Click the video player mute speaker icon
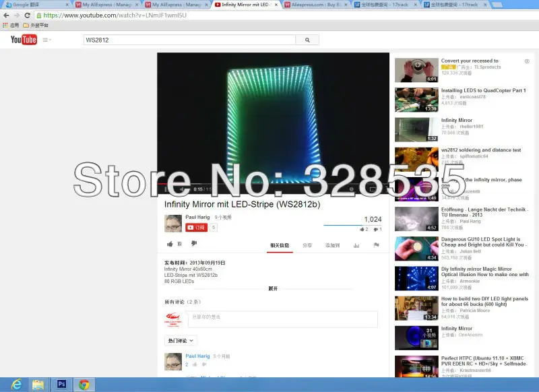Image resolution: width=539 pixels, height=392 pixels. pyautogui.click(x=181, y=189)
